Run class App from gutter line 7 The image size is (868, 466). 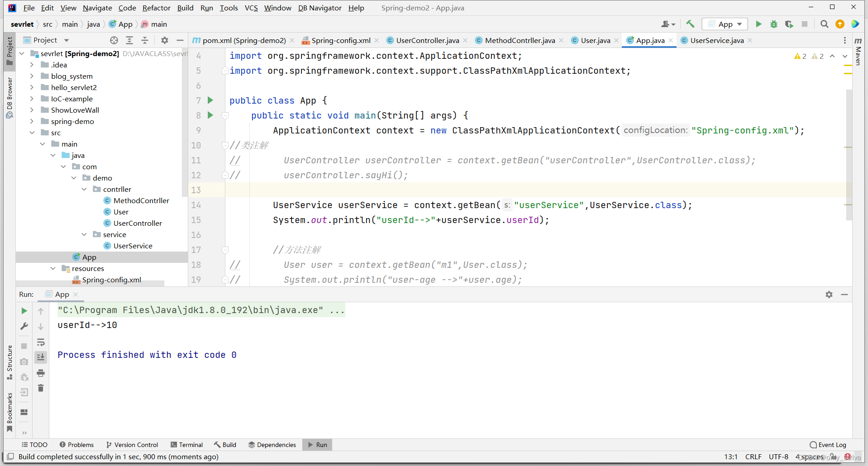[x=210, y=100]
